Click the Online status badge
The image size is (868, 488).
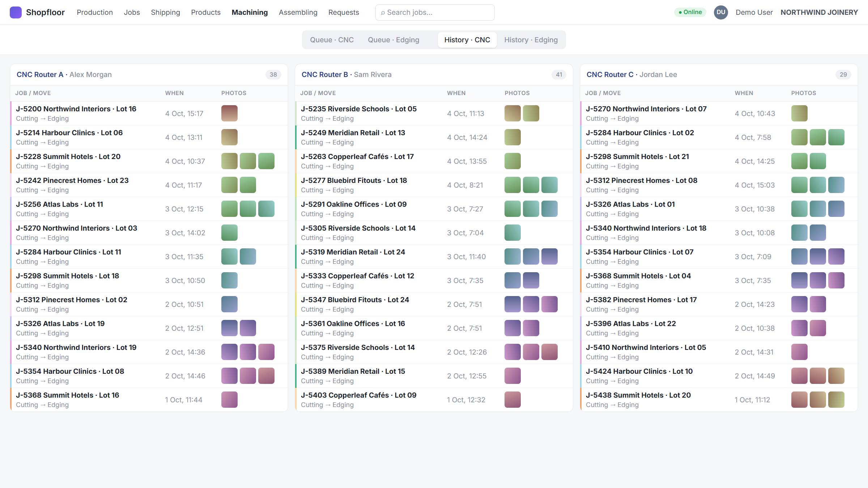(x=690, y=12)
